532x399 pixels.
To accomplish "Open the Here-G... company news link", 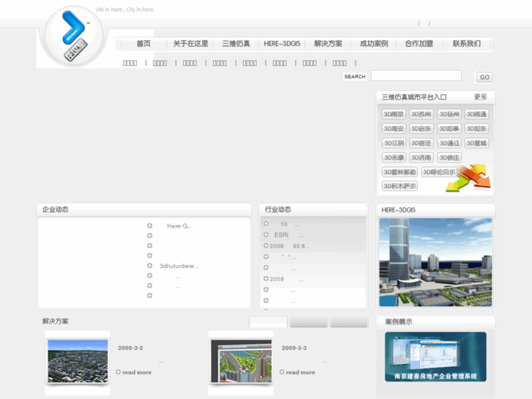I will coord(179,226).
